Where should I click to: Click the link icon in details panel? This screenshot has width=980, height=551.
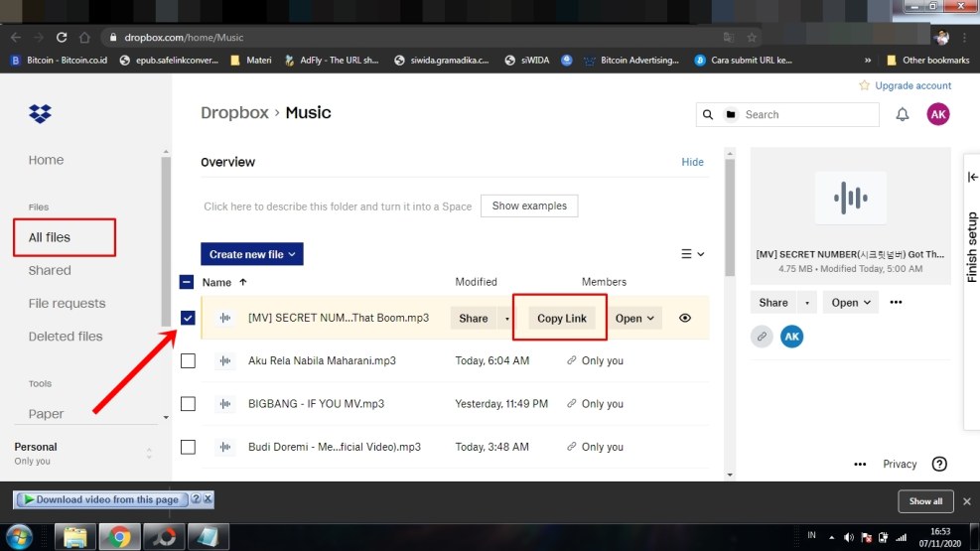tap(763, 337)
